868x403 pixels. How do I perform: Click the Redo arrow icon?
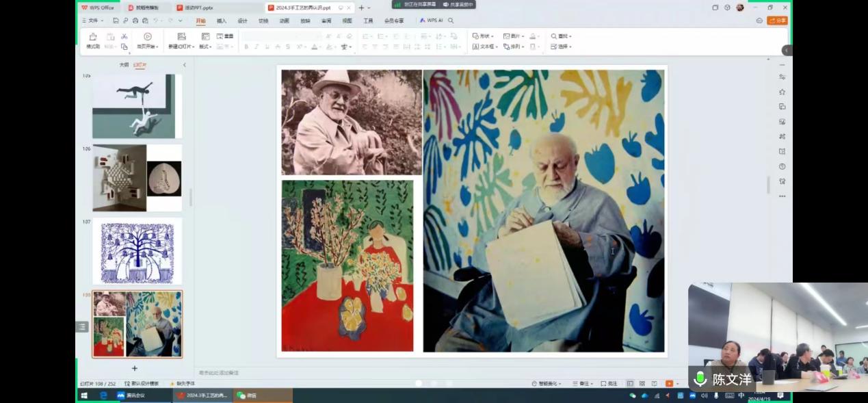pos(170,21)
